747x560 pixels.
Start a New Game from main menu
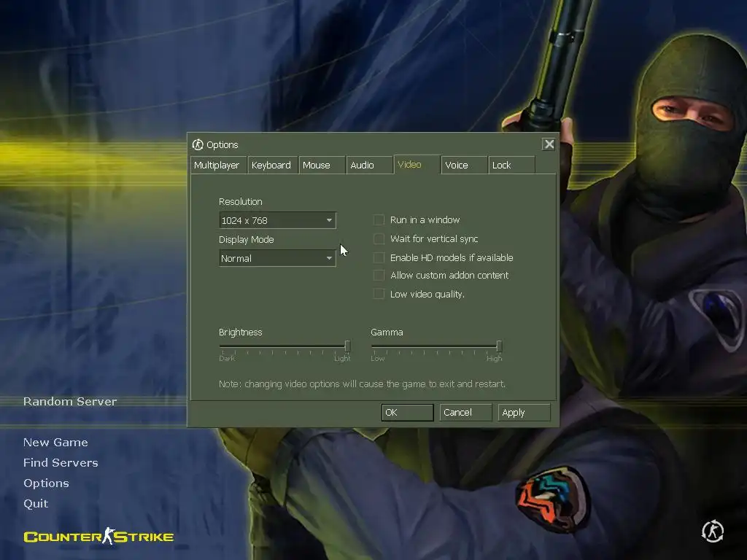click(x=55, y=443)
